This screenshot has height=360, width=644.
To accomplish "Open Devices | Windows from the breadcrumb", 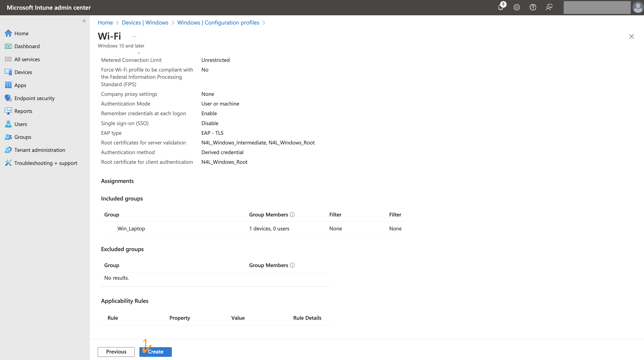I will click(x=145, y=22).
